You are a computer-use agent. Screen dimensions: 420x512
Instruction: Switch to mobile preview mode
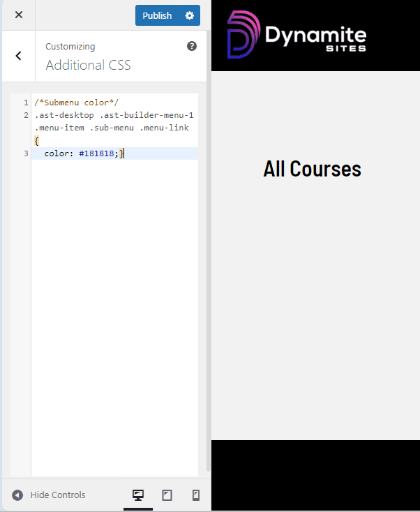tap(196, 495)
